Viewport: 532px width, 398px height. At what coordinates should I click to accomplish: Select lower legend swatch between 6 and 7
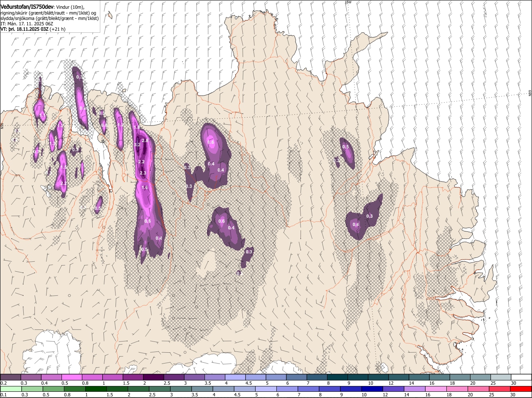pyautogui.click(x=287, y=389)
